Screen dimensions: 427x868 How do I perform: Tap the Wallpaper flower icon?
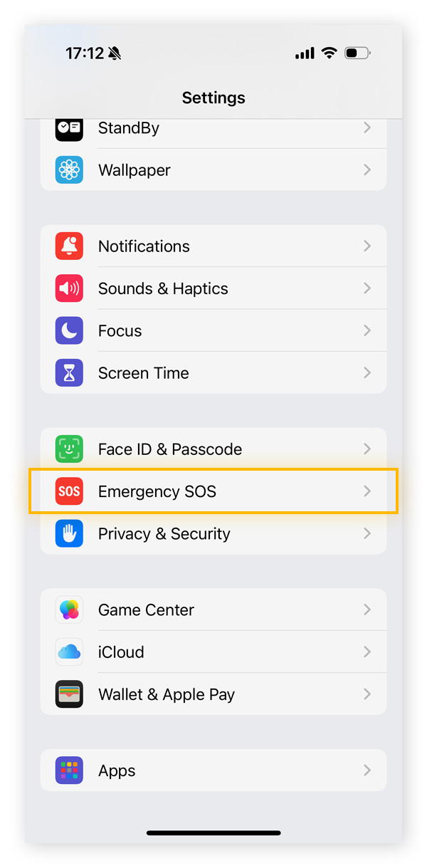click(69, 169)
